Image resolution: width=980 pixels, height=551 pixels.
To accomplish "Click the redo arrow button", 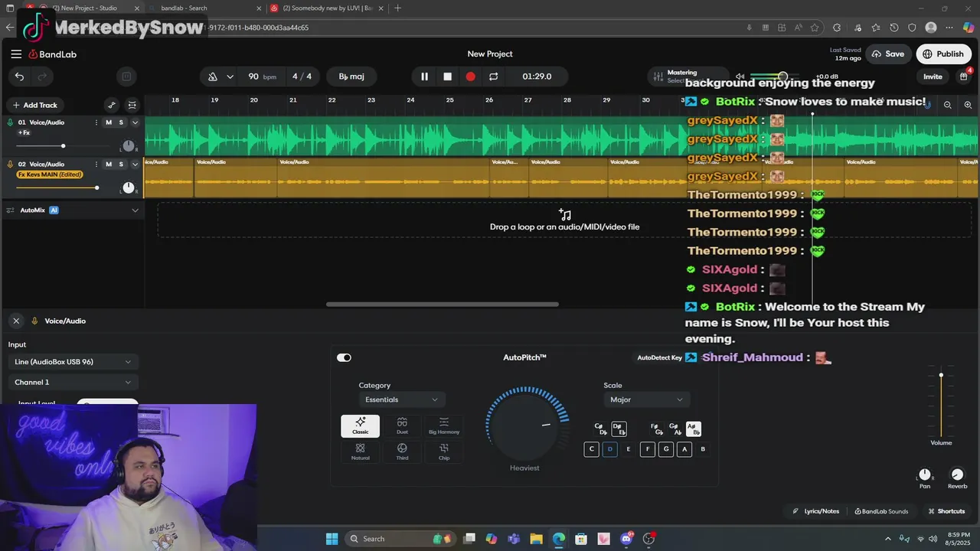I will point(43,77).
